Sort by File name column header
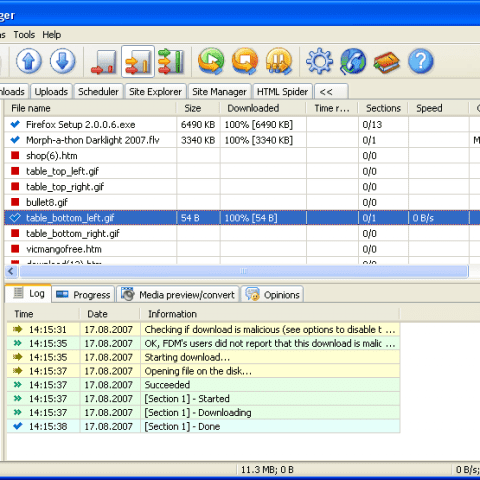Image resolution: width=480 pixels, height=480 pixels. click(x=90, y=108)
